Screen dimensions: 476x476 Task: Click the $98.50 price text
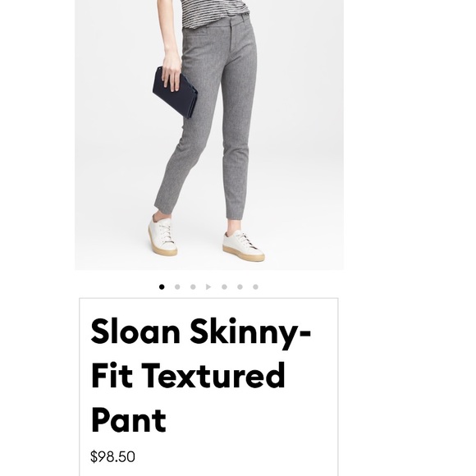tap(112, 456)
